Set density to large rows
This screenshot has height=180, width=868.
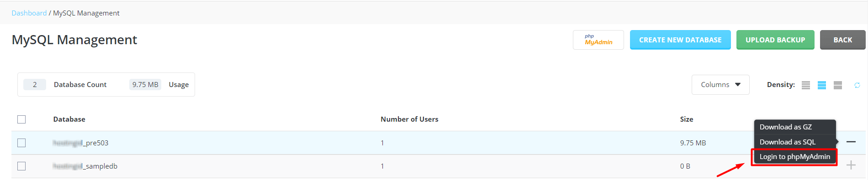pyautogui.click(x=838, y=85)
